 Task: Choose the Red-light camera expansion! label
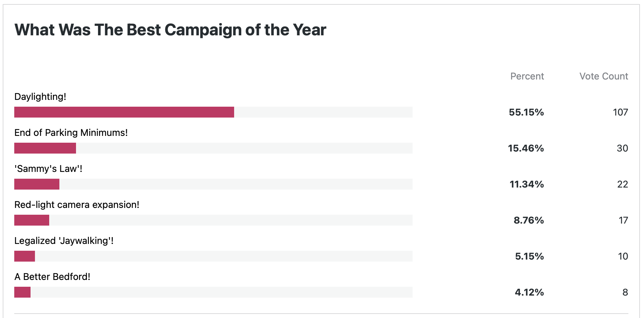(x=77, y=205)
